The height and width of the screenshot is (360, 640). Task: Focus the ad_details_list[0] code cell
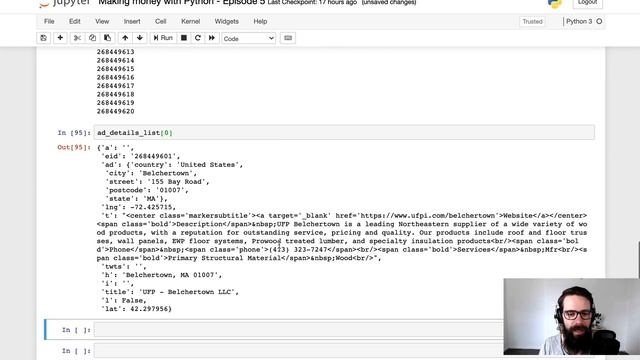(x=344, y=133)
